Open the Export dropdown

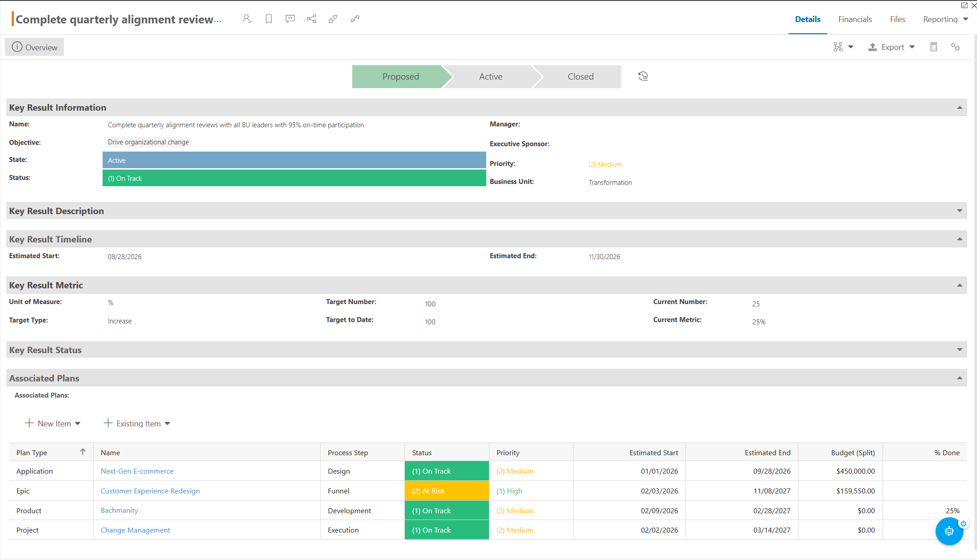click(891, 47)
